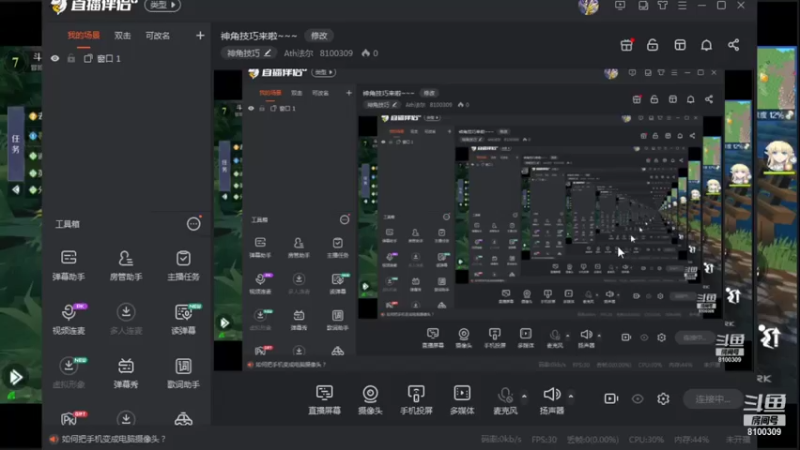
Task: Open the PK tool in the toolbox
Action: coord(70,419)
